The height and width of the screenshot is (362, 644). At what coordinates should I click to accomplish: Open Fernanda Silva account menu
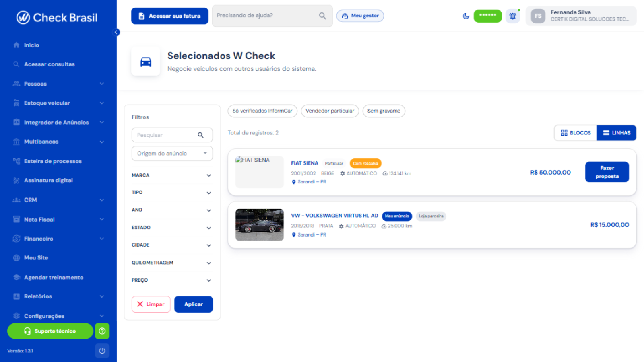click(x=581, y=16)
